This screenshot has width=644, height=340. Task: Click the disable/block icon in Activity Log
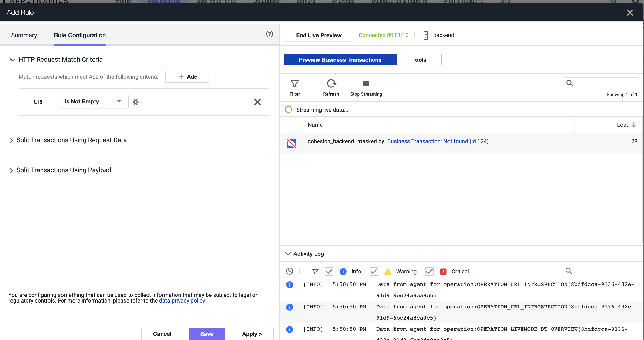coord(290,271)
